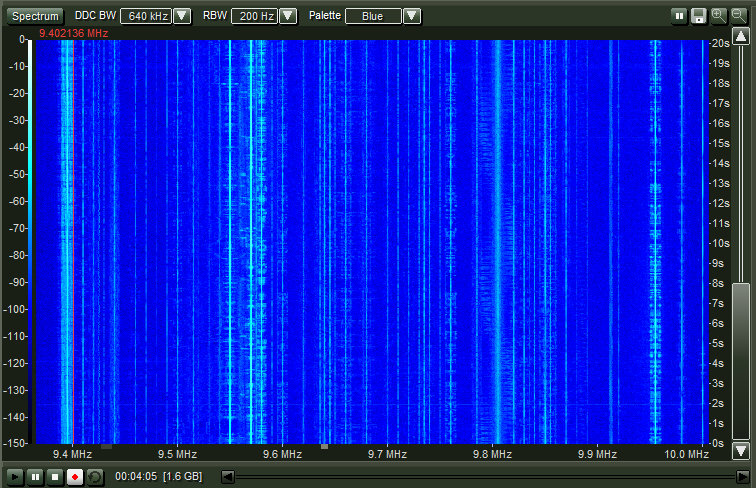Screen dimensions: 756x488
Task: Pause the waterfall display with top-right pause icon
Action: (x=679, y=16)
